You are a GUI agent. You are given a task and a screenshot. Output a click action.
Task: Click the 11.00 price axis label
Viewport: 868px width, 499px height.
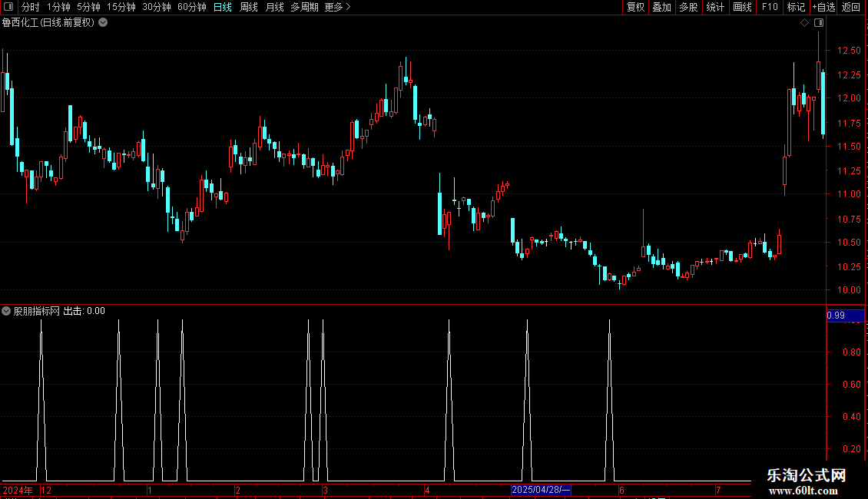[849, 194]
